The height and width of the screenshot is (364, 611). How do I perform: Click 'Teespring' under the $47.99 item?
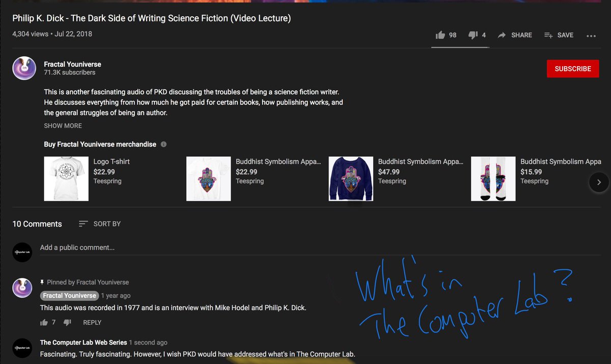[x=392, y=181]
